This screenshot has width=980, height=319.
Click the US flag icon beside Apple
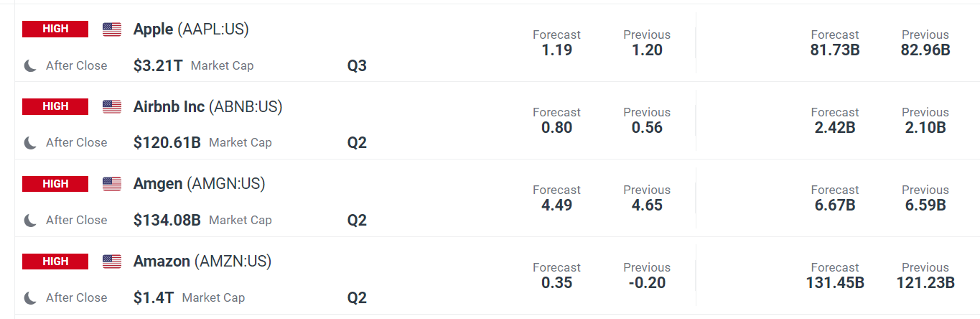112,29
